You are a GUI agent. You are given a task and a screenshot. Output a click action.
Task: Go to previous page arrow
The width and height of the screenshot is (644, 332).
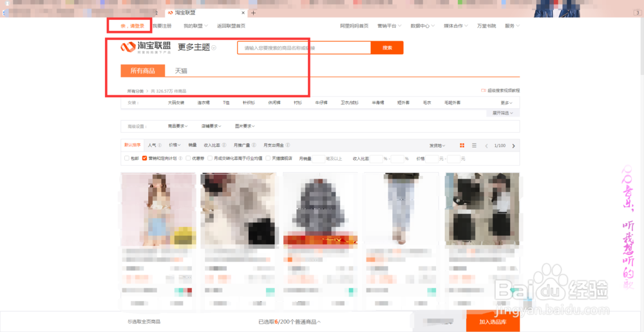(x=487, y=146)
